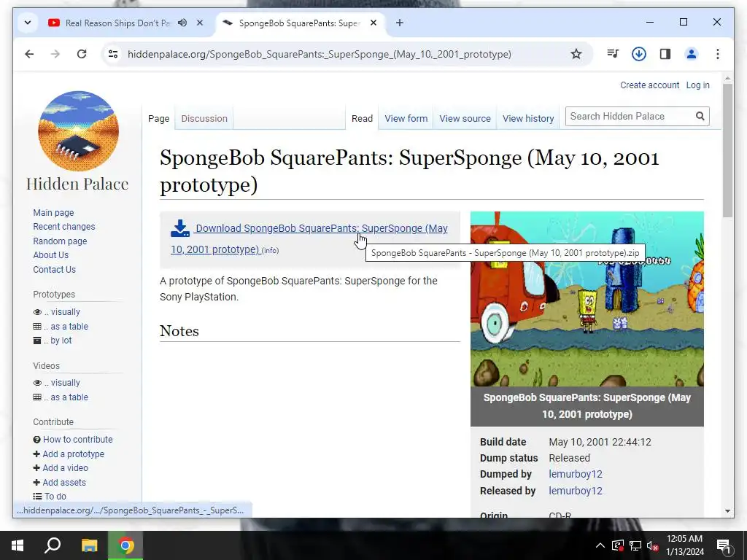Open Recent changes
This screenshot has height=560, width=747.
[x=64, y=227]
